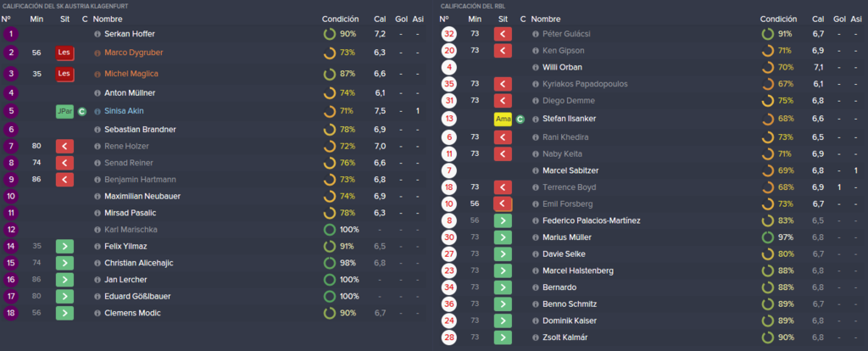868x351 pixels.
Task: Sort the Klagenfurt table by the Min column
Action: click(x=37, y=19)
